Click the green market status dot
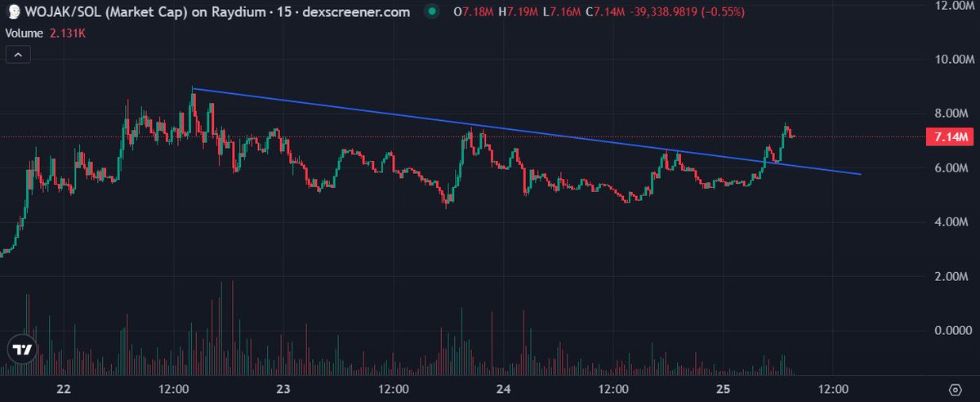The image size is (980, 402). [x=430, y=13]
